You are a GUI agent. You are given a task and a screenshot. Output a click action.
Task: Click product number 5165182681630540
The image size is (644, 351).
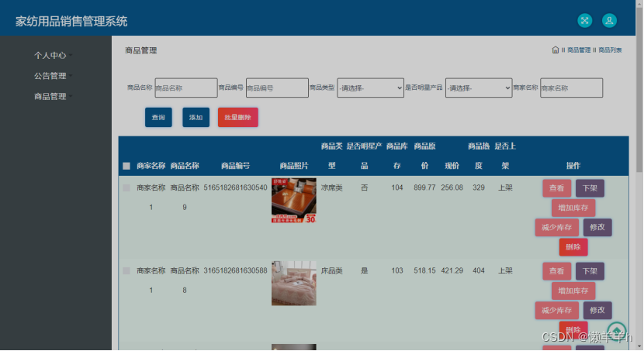235,188
